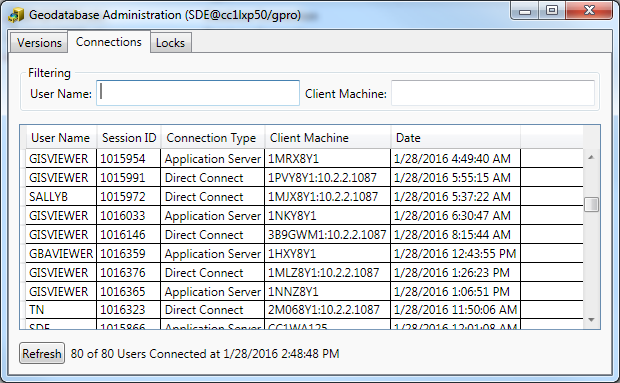This screenshot has height=383, width=620.
Task: Focus the User Name filter field
Action: tap(198, 93)
